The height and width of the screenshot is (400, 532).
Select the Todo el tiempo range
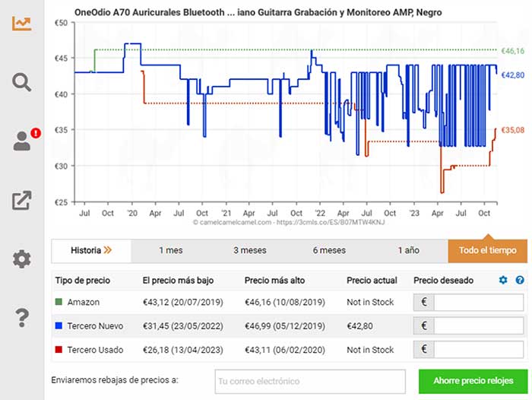pyautogui.click(x=487, y=250)
